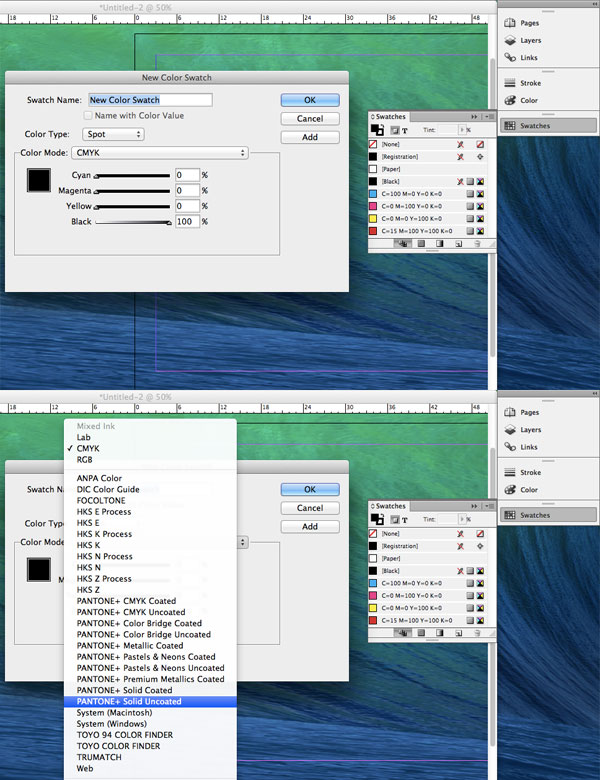Screen dimensions: 600x780
Task: Open the Color Type dropdown set to Spot
Action: tap(112, 134)
